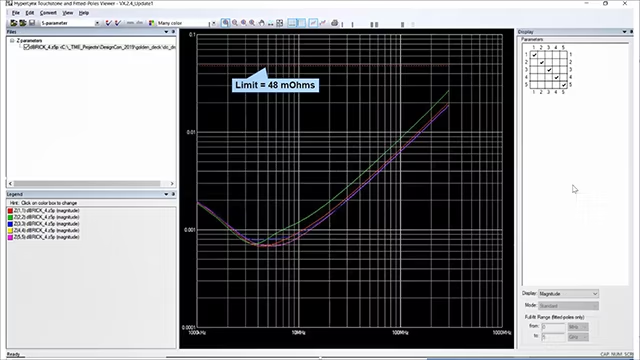The image size is (640, 360).
Task: Open the Edit menu
Action: tap(30, 13)
